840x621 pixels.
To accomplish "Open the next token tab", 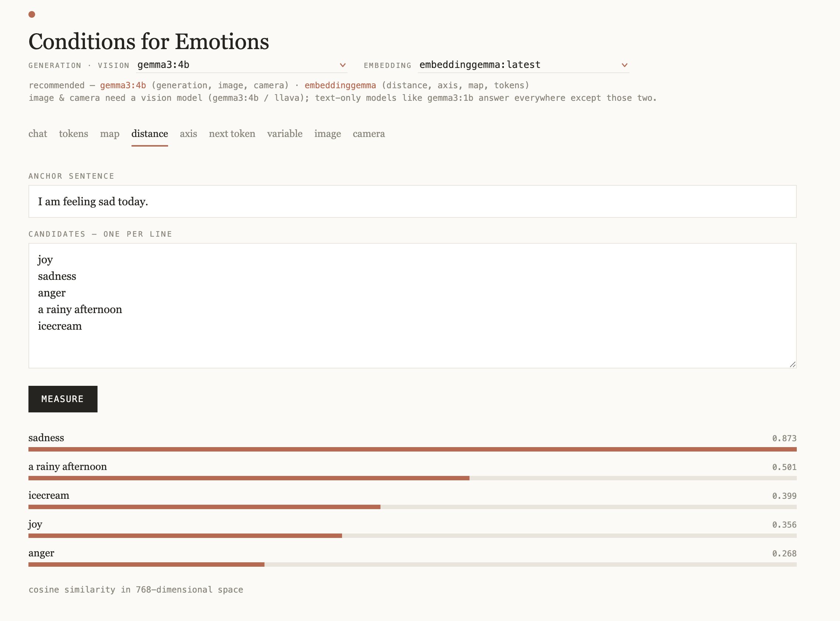I will point(232,134).
